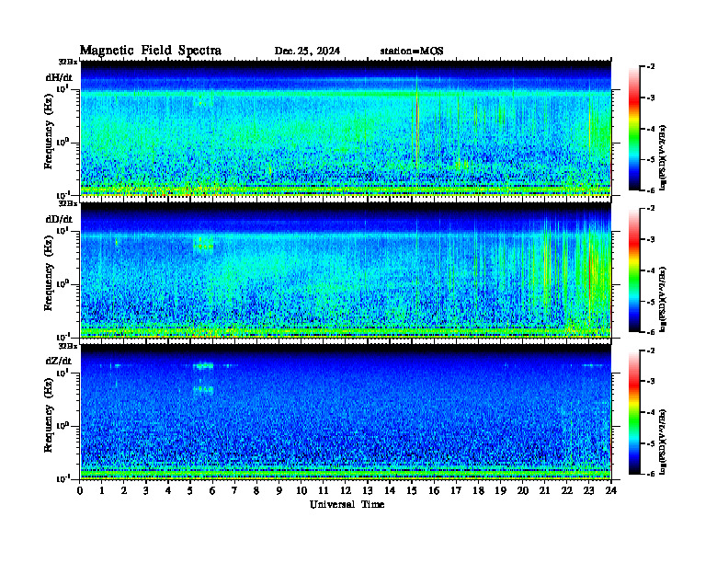This screenshot has width=728, height=563.
Task: Click the "-3" tick on dD/dt color bar
Action: point(651,240)
